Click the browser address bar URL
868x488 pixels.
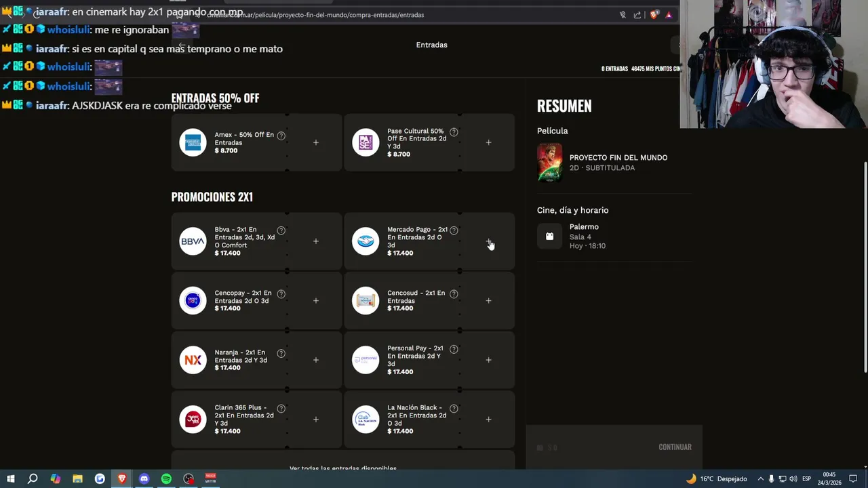point(315,15)
